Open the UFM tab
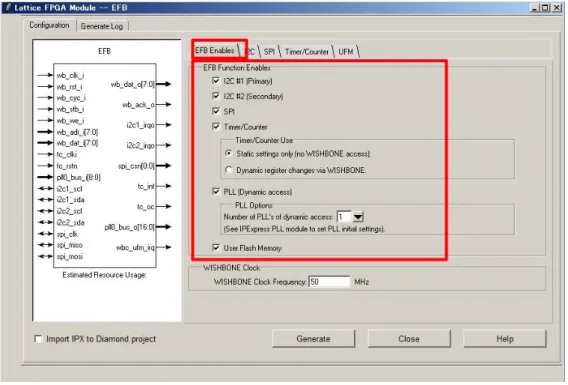Image resolution: width=568 pixels, height=385 pixels. click(346, 52)
